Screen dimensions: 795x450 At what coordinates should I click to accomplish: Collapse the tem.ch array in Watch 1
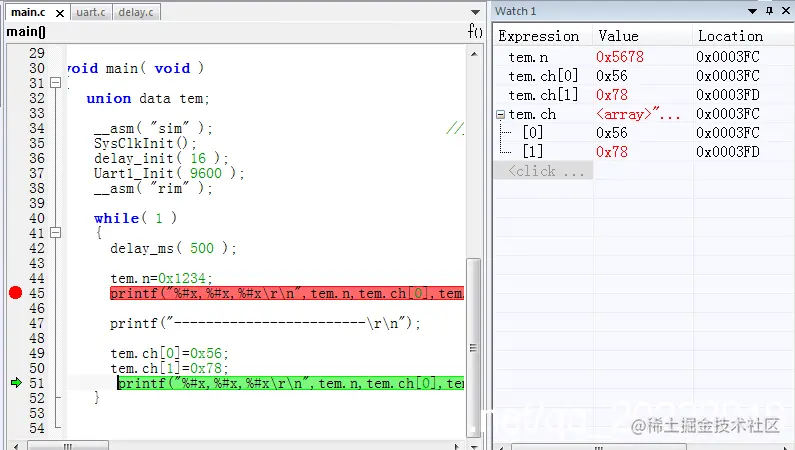(x=500, y=115)
